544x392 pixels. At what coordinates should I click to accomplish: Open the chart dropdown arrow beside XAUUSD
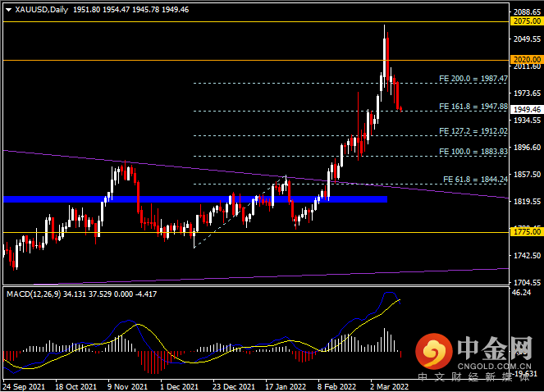tap(9, 10)
